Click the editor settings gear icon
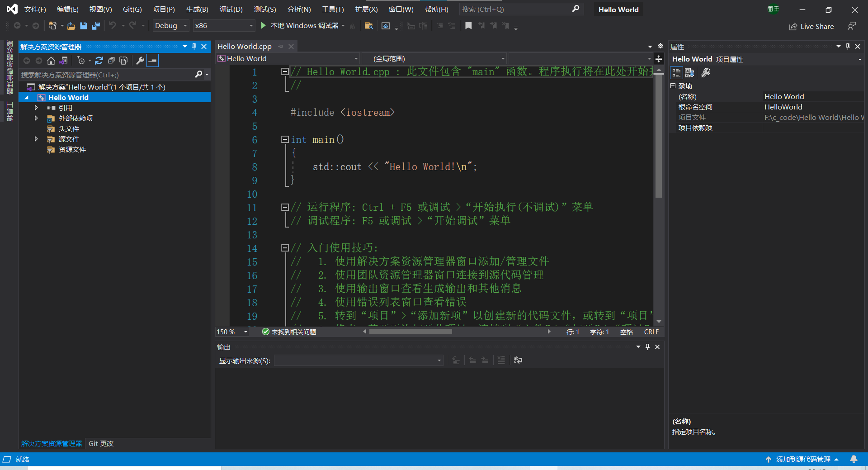 [660, 46]
